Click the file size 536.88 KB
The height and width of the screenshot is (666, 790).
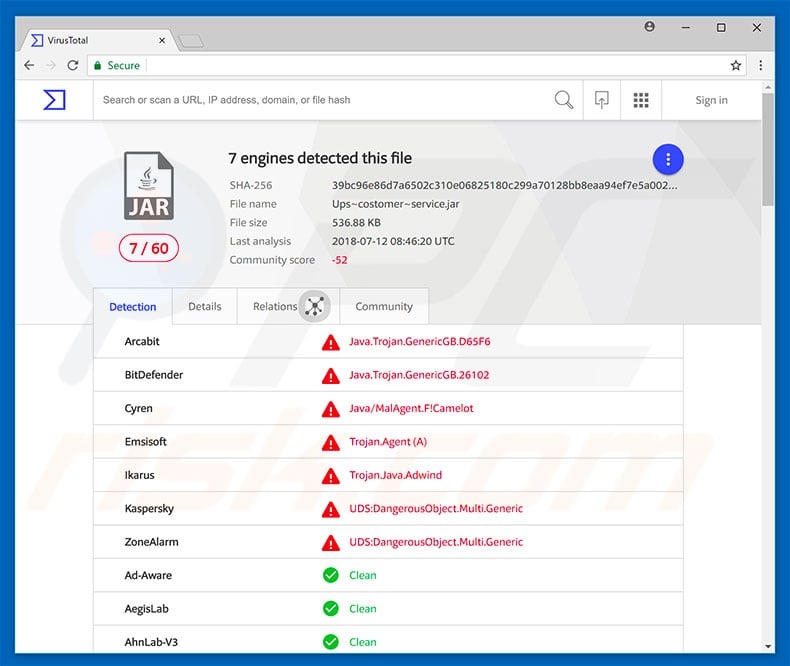pos(356,223)
